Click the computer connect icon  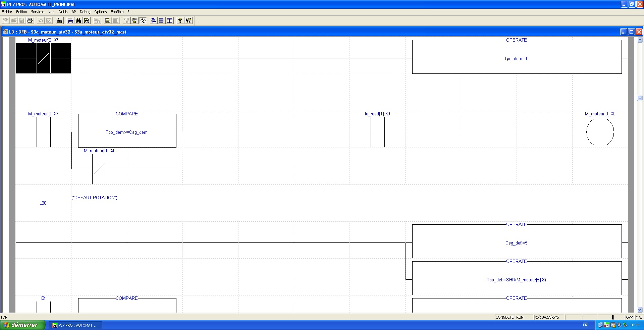(107, 21)
